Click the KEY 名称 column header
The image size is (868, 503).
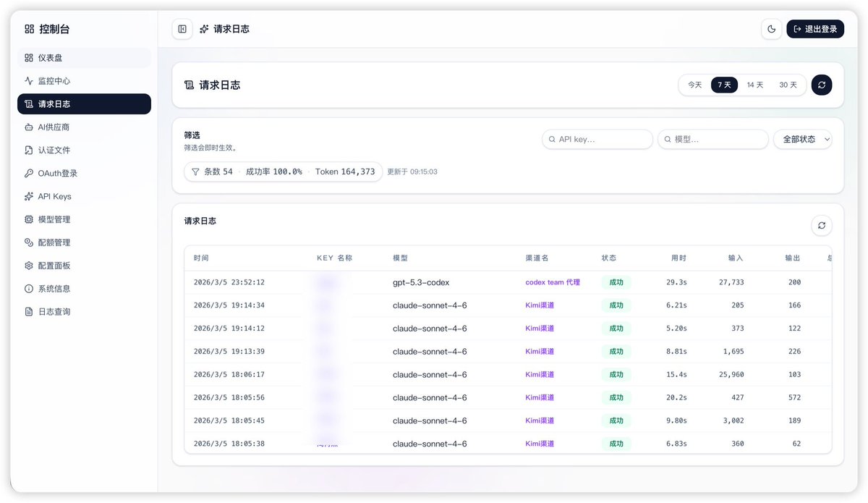tap(334, 258)
